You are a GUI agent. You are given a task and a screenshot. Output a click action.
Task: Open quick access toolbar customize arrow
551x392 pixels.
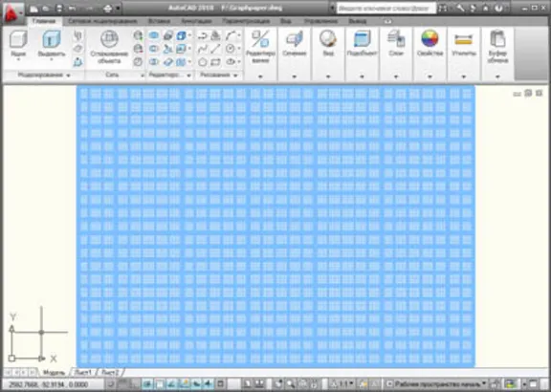coord(118,8)
